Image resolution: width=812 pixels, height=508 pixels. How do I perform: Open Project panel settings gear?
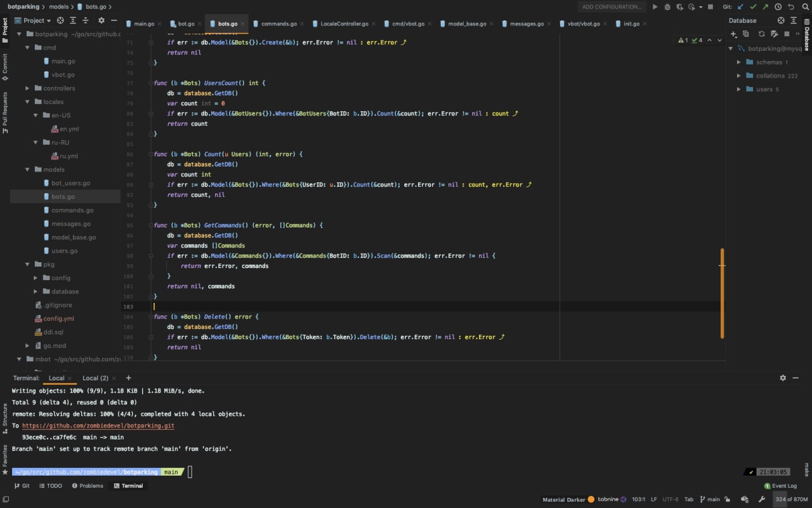(101, 20)
